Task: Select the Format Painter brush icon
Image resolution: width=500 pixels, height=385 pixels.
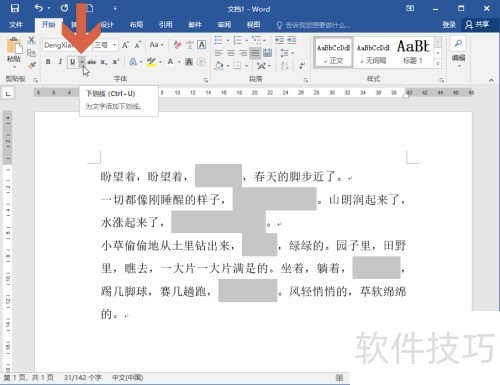Action: tap(32, 65)
